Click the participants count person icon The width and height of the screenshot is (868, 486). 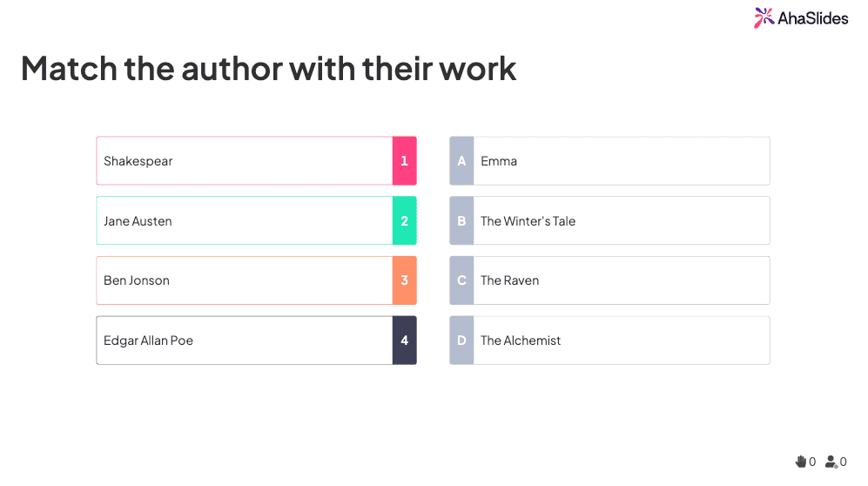coord(831,461)
